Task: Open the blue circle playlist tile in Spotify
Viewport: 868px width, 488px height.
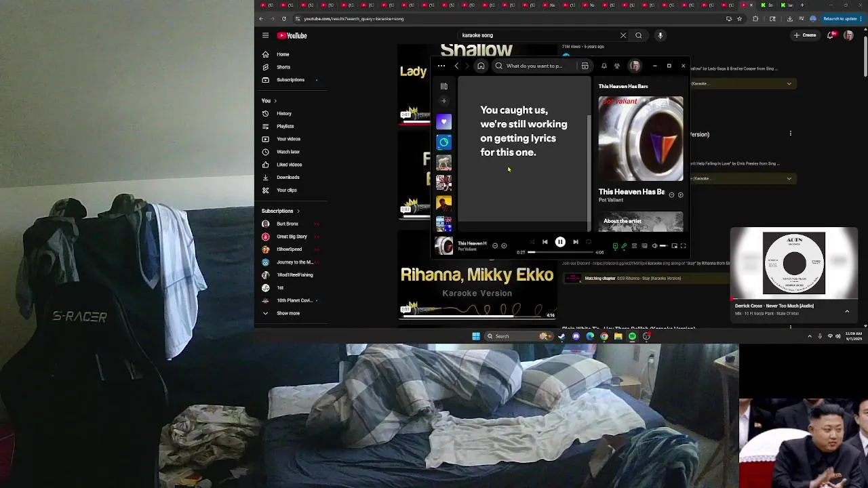Action: pos(443,142)
